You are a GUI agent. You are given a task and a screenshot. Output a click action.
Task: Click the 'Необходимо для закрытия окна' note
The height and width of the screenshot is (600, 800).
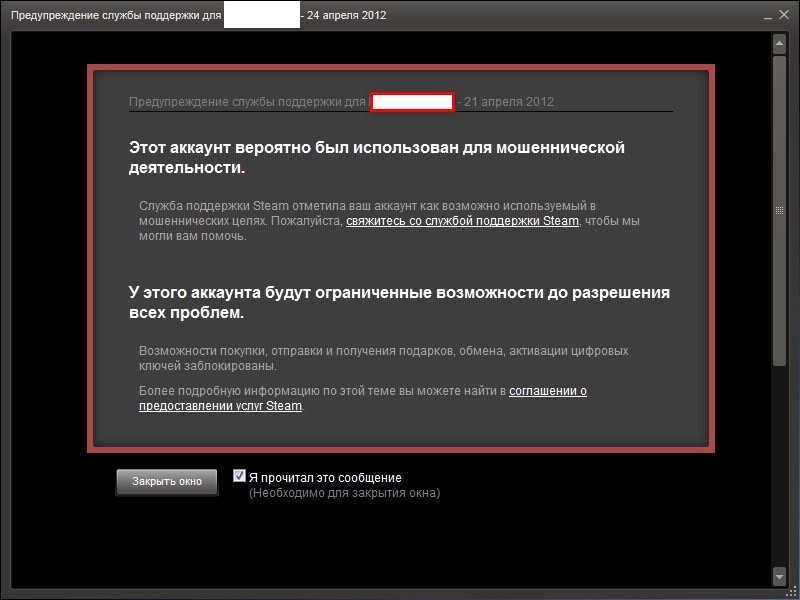tap(344, 493)
